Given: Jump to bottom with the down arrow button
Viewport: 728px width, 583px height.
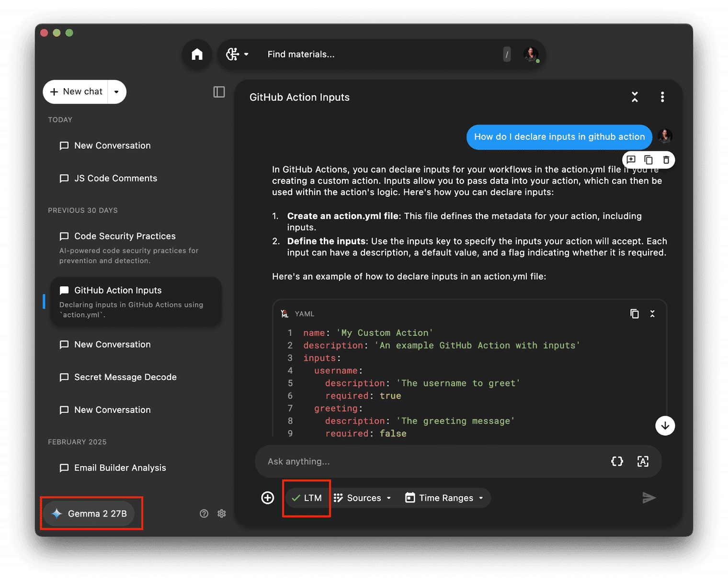Looking at the screenshot, I should [x=665, y=426].
